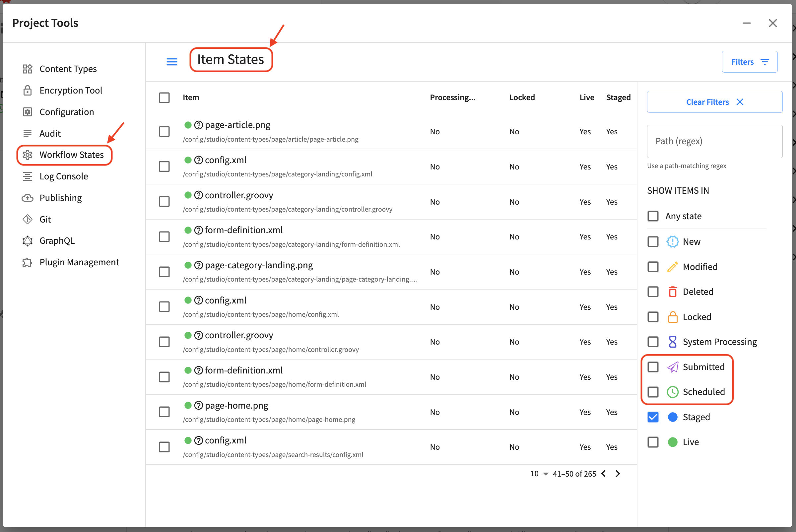This screenshot has height=532, width=796.
Task: Open Log Console from the sidebar
Action: click(63, 176)
